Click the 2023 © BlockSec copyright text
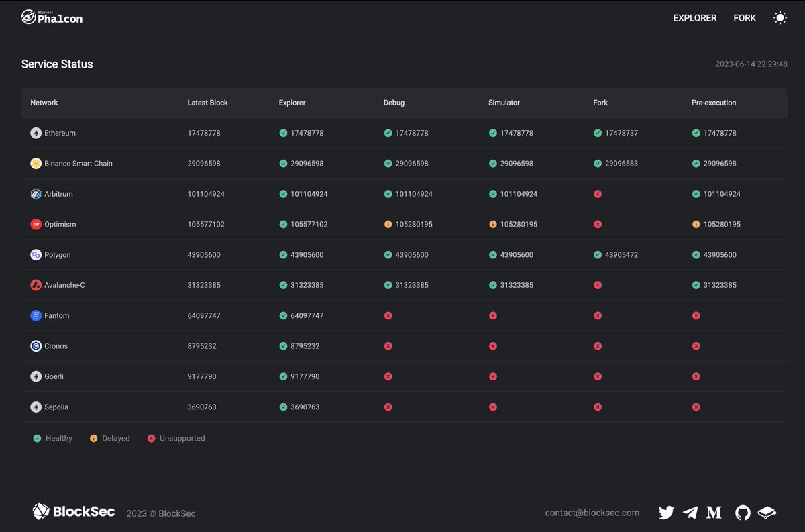 161,513
